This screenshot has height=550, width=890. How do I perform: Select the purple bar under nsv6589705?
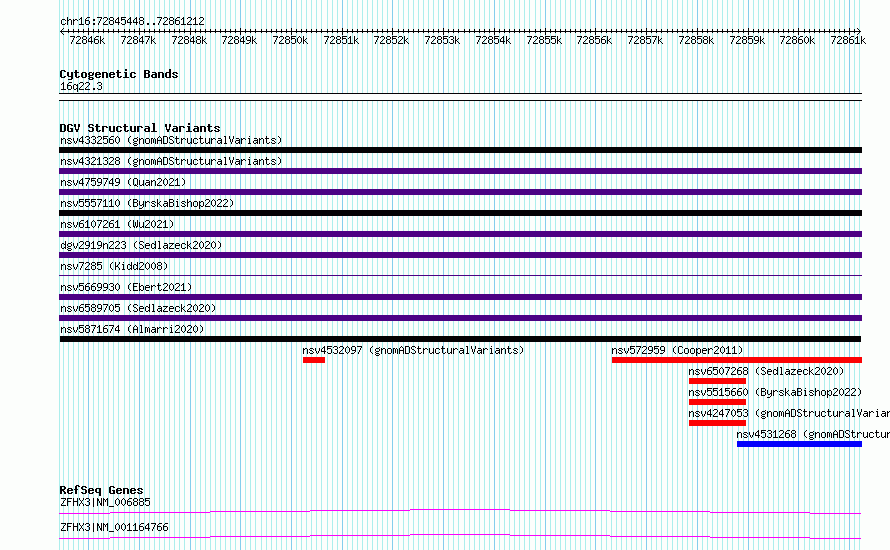pos(460,318)
